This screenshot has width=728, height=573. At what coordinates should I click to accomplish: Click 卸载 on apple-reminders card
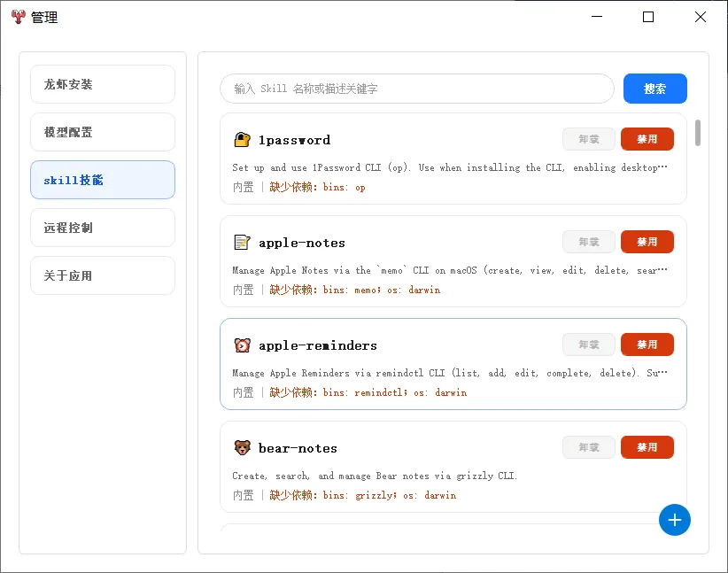point(589,345)
